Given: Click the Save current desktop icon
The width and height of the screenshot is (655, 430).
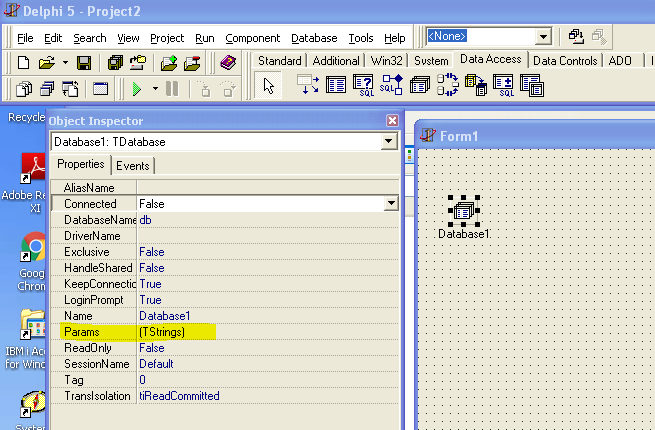Looking at the screenshot, I should pyautogui.click(x=576, y=37).
